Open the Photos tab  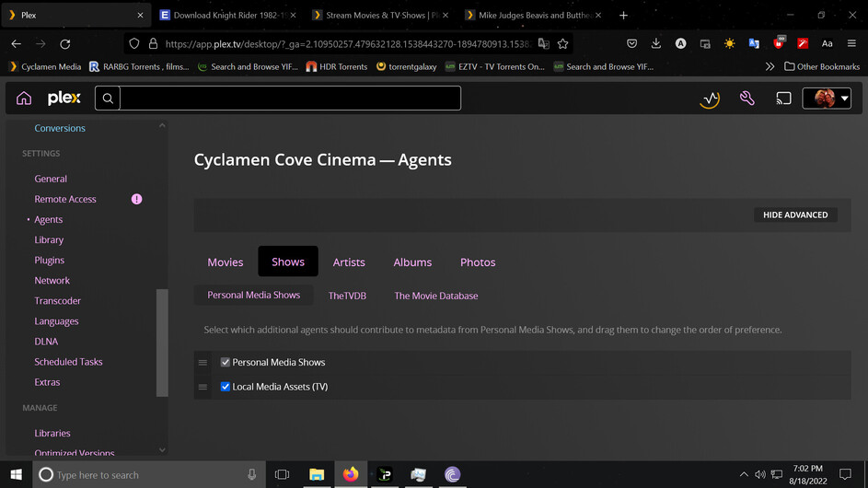(x=478, y=262)
